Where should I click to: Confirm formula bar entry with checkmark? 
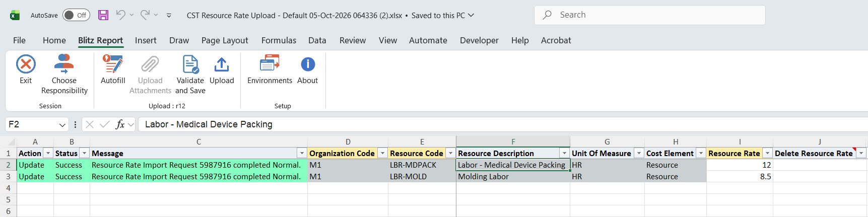click(x=105, y=124)
